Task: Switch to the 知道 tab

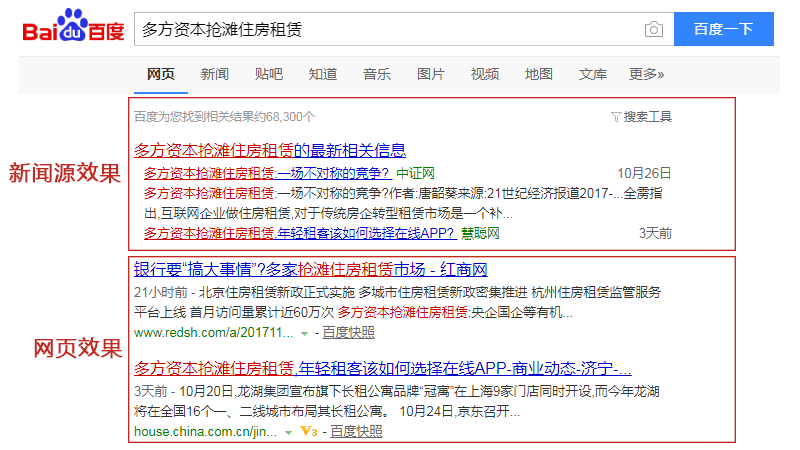Action: click(322, 74)
